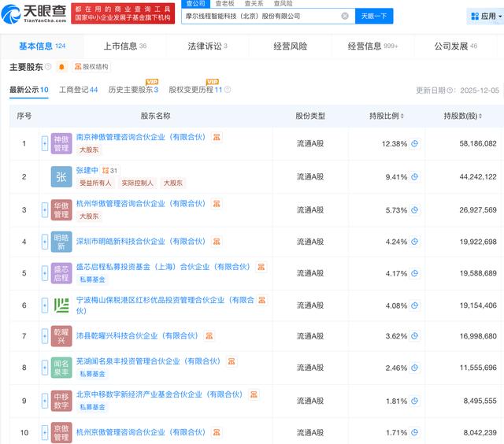Open the 股权结构 button
This screenshot has width=504, height=444.
coord(91,67)
